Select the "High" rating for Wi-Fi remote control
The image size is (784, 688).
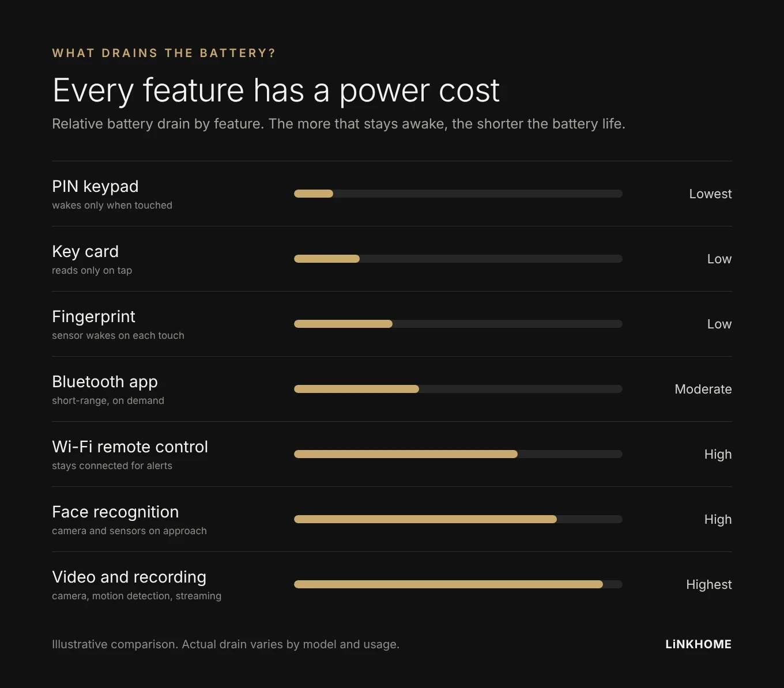pos(718,454)
